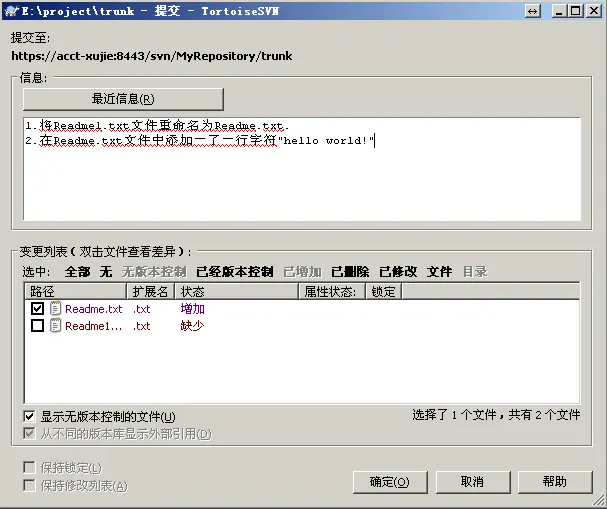Select 已修改 modified link
Image resolution: width=607 pixels, height=509 pixels.
[x=398, y=272]
